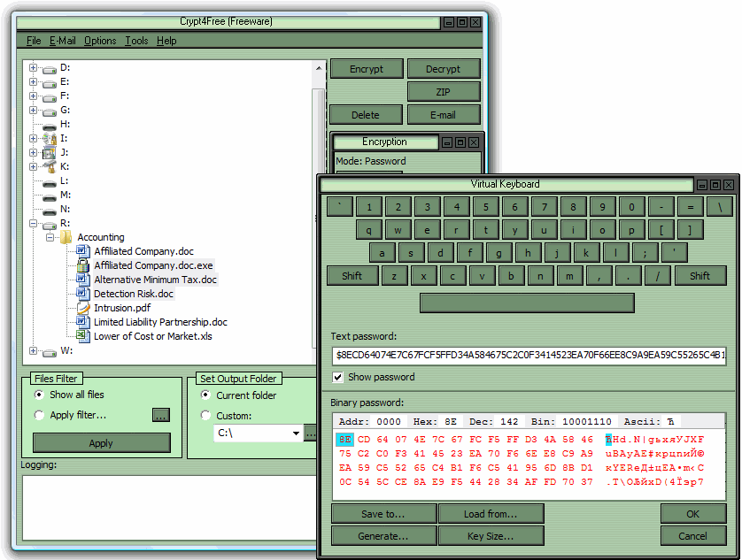Click the F: drive icon

(x=50, y=97)
